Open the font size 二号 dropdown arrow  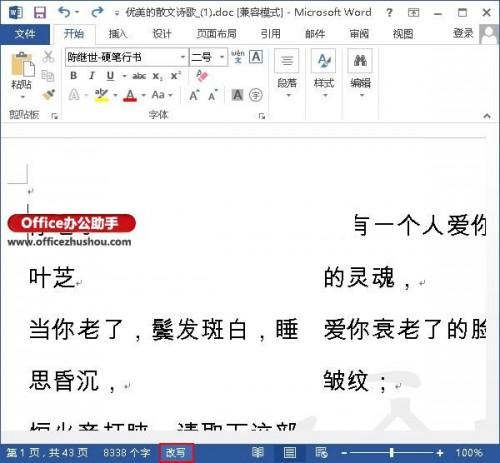click(222, 57)
